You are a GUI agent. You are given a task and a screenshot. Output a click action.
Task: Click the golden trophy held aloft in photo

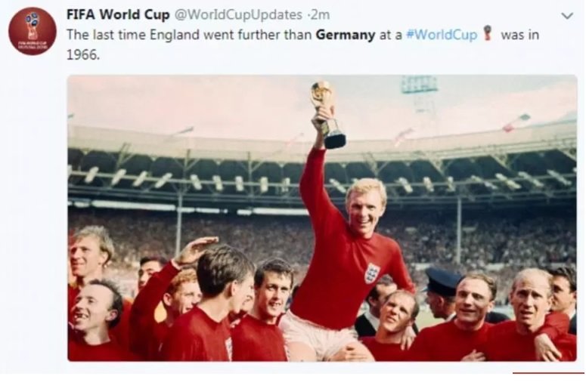coord(327,114)
